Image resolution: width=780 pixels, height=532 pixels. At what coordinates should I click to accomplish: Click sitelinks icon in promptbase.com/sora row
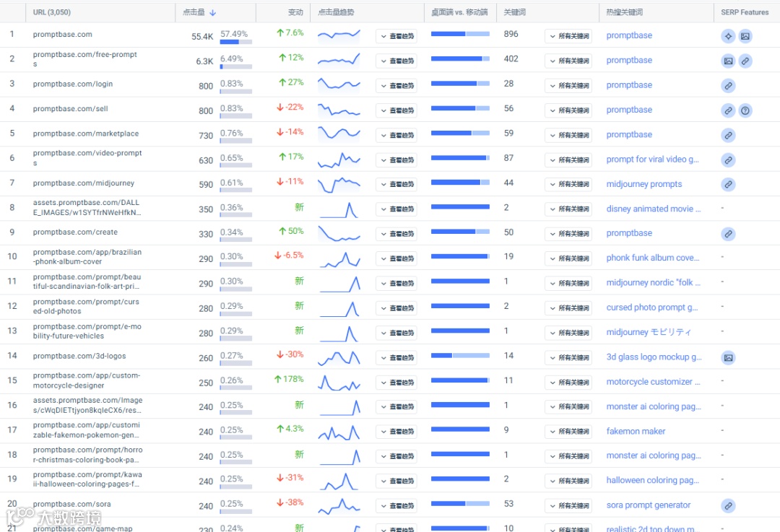pyautogui.click(x=728, y=505)
